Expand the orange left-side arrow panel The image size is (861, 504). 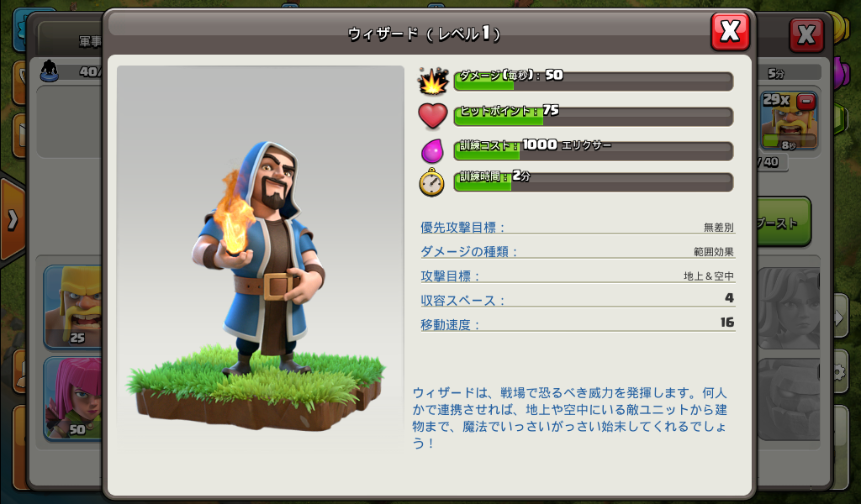coord(11,219)
